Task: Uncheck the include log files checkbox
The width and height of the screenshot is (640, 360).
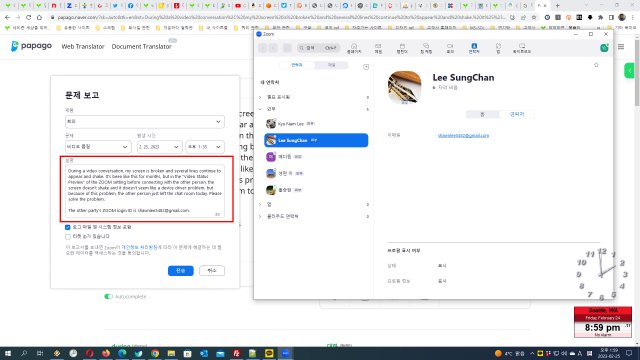Action: [x=68, y=227]
